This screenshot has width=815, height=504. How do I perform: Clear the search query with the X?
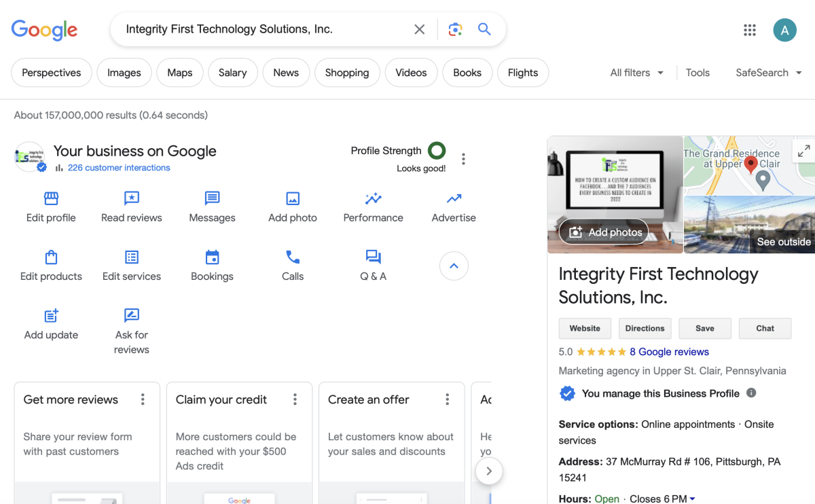(419, 29)
